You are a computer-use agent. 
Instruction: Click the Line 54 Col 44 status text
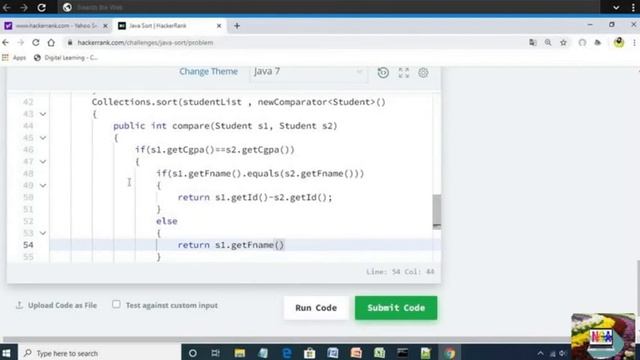(x=400, y=271)
